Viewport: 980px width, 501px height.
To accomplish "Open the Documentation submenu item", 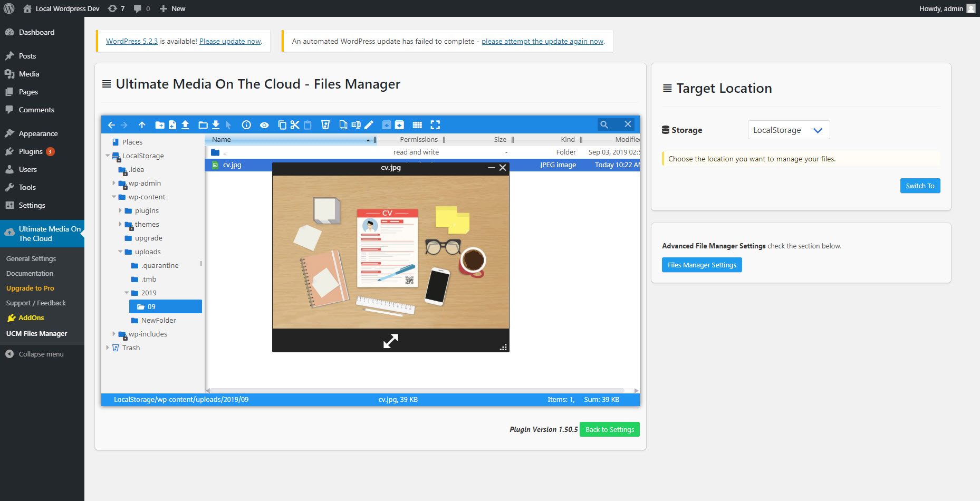I will click(30, 273).
